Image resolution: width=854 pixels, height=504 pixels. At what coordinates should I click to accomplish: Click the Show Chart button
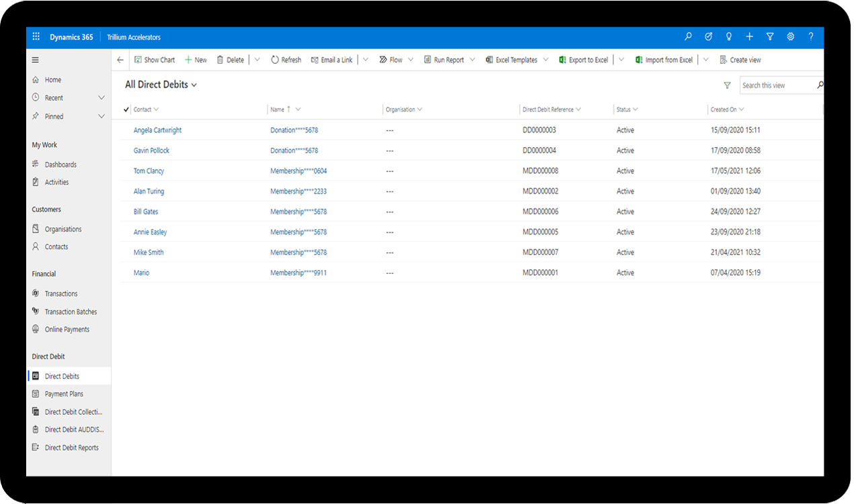tap(155, 60)
